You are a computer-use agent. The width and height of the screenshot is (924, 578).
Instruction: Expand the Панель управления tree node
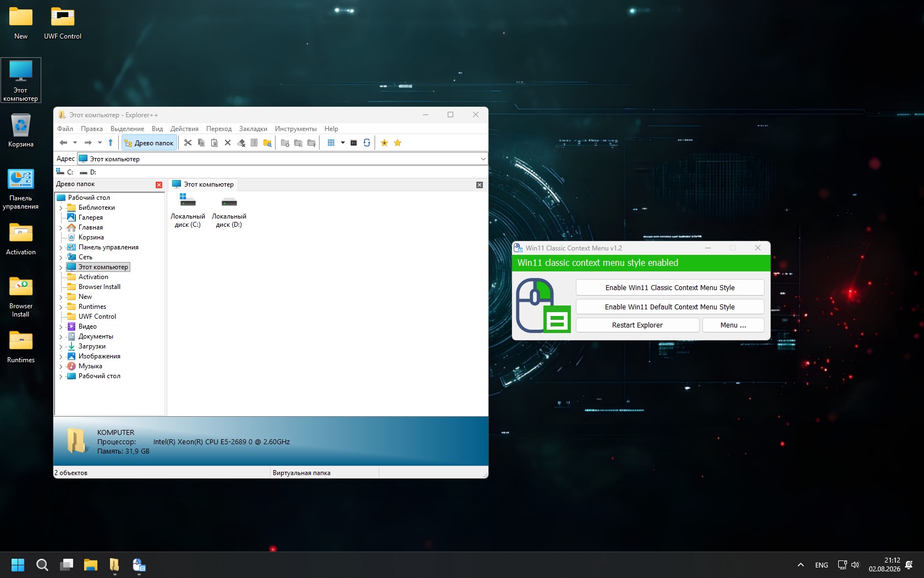click(x=61, y=248)
